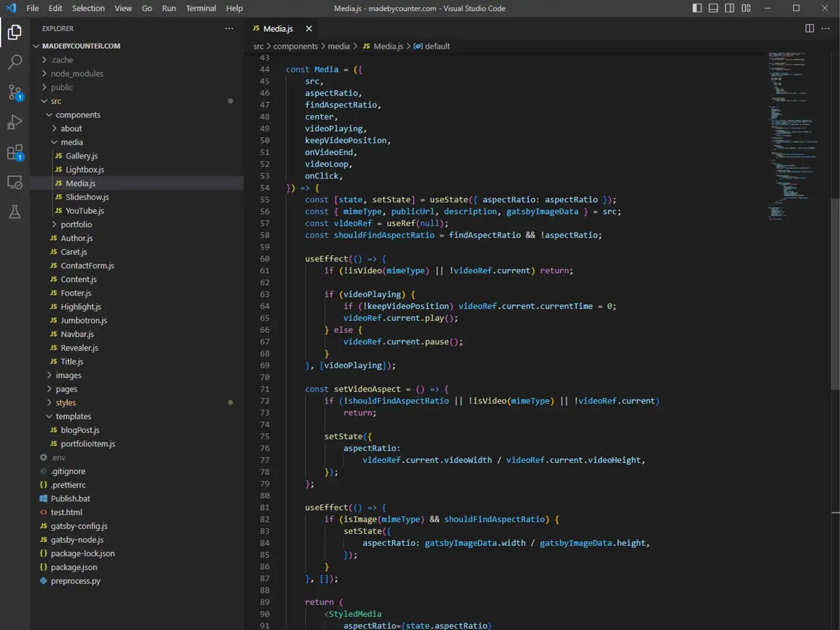Click the components breadcrumb segment
Screen dimensions: 840x630
[x=295, y=46]
